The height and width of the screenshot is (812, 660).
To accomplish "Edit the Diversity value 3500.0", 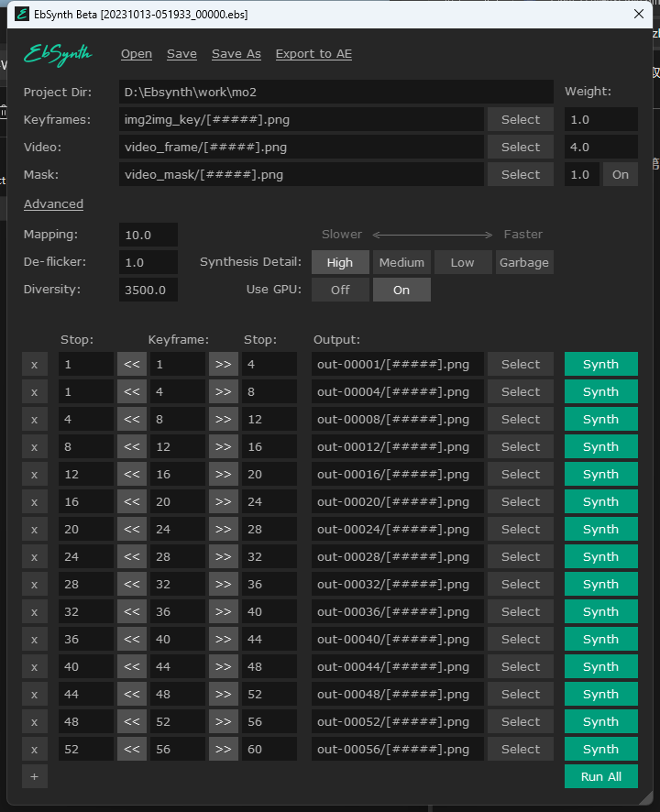I will pos(148,290).
